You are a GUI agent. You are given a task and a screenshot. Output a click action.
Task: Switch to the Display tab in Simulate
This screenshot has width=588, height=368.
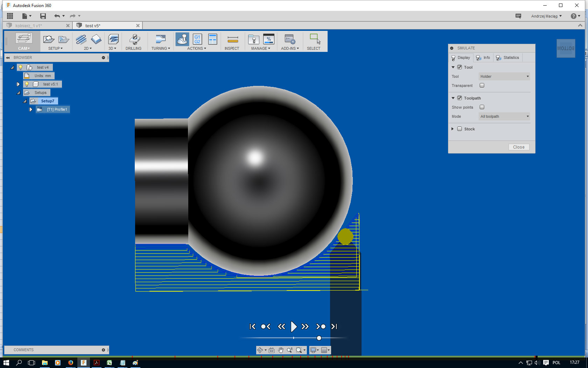[x=461, y=58]
